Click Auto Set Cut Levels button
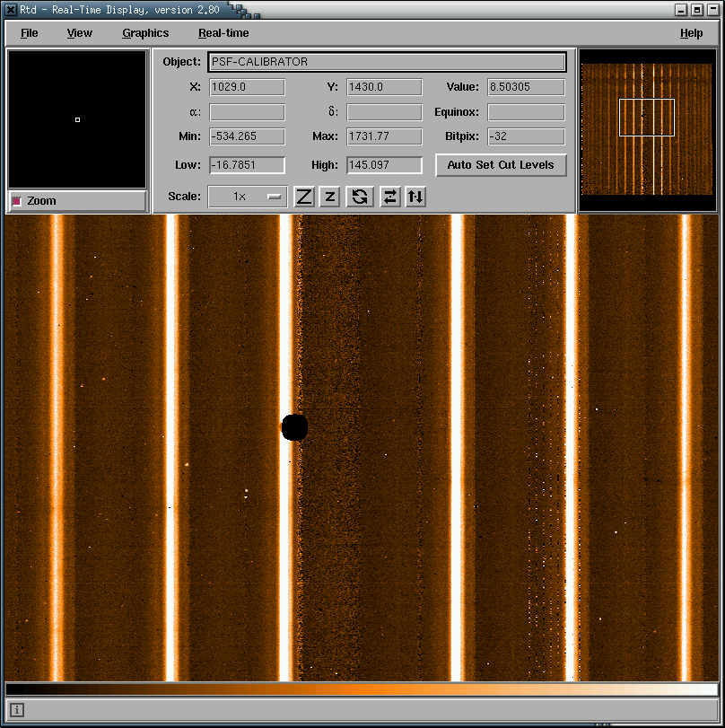 coord(501,165)
